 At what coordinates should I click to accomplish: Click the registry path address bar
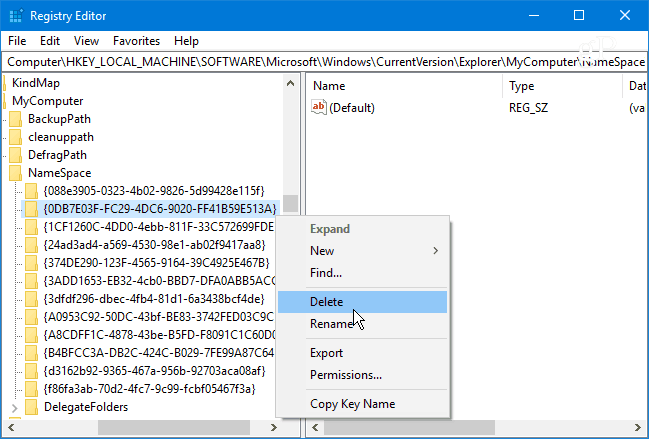click(x=324, y=62)
